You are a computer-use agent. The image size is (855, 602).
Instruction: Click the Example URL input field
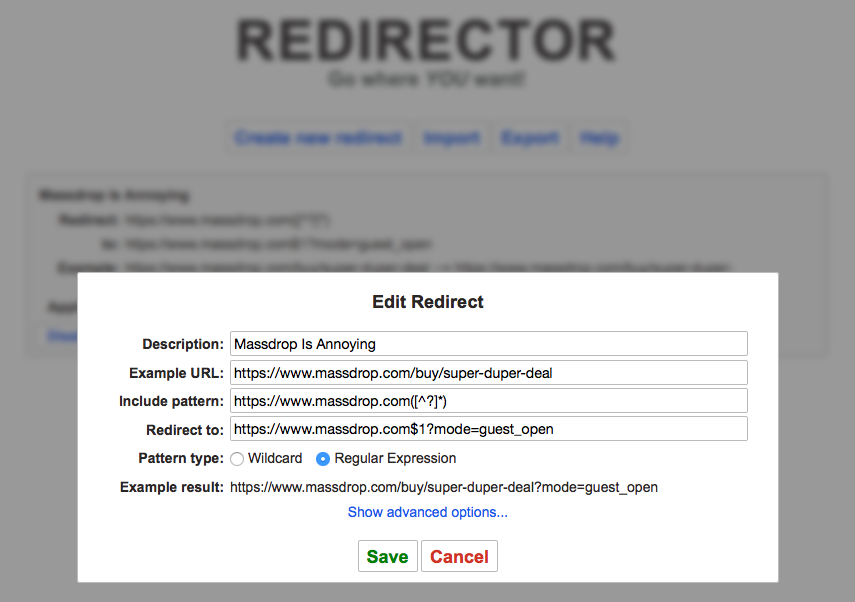(488, 372)
